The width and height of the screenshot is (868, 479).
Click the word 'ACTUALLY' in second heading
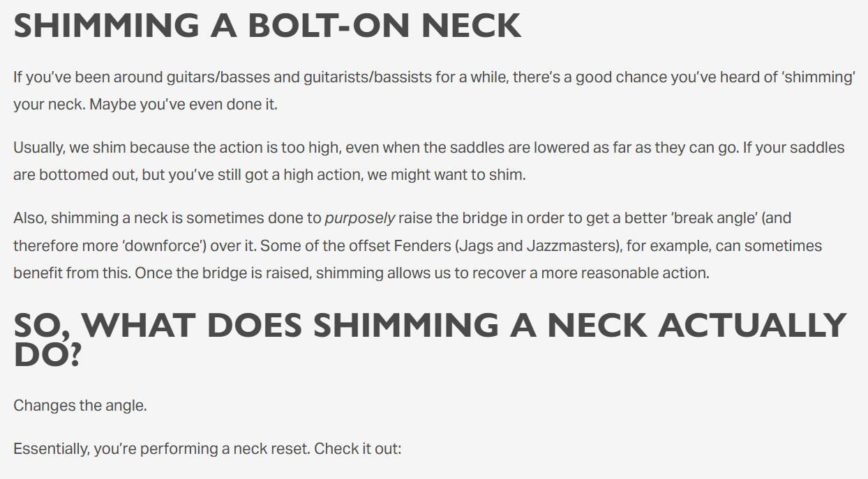[x=752, y=326]
